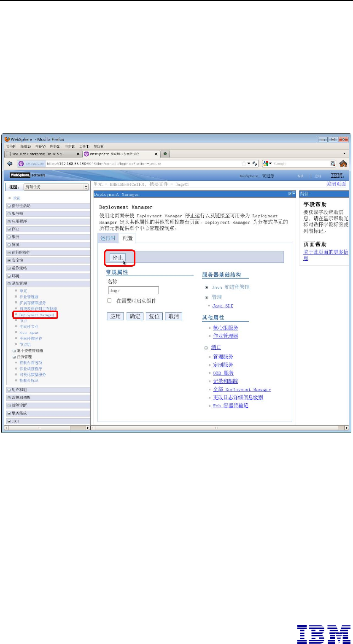Click the 欢迎 link in navigation
Screen dimensions: 353x644
(x=17, y=198)
